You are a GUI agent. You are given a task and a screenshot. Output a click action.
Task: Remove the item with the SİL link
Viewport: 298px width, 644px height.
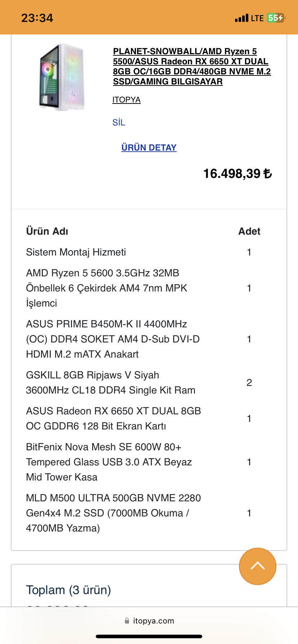119,123
